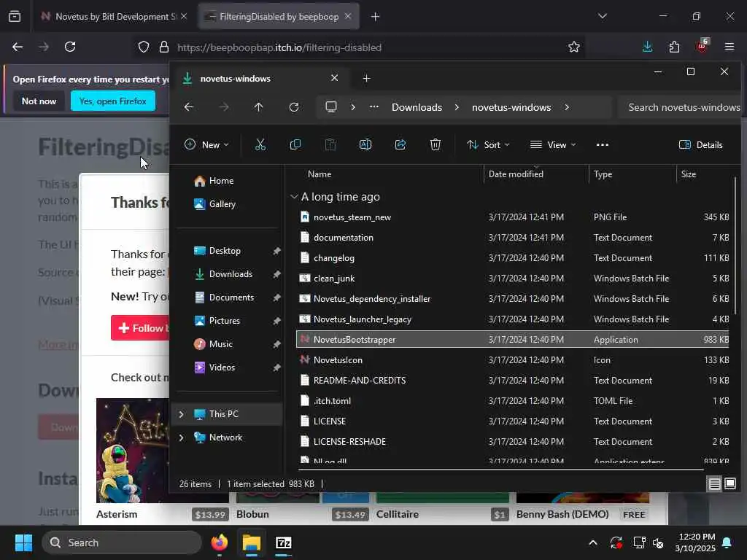Click Firefox back arrow button
Image resolution: width=747 pixels, height=560 pixels.
18,47
